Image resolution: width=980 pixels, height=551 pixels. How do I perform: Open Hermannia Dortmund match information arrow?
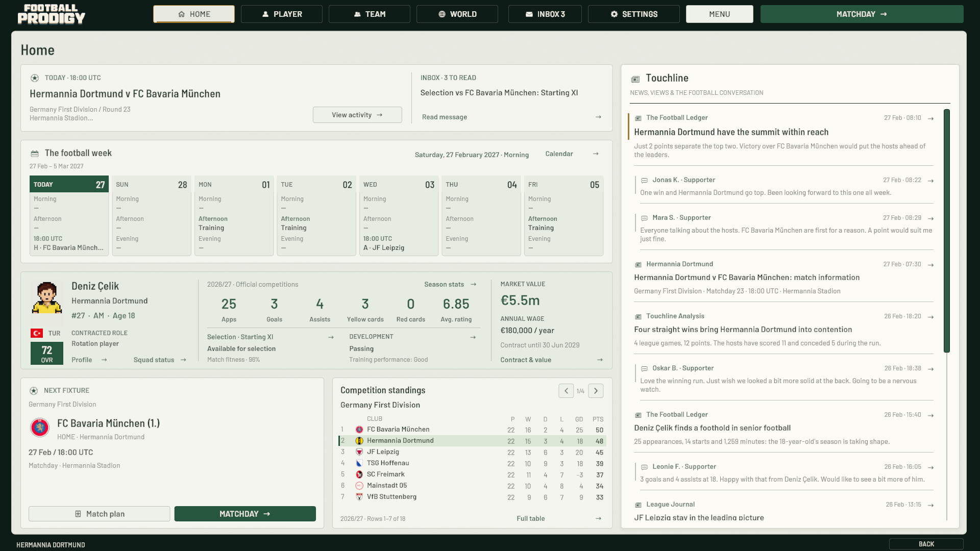pyautogui.click(x=930, y=265)
